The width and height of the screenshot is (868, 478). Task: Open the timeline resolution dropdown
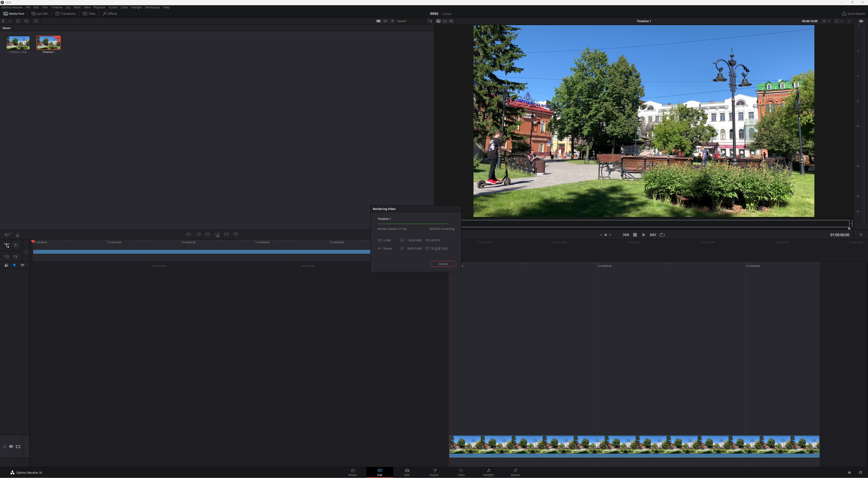coord(838,21)
